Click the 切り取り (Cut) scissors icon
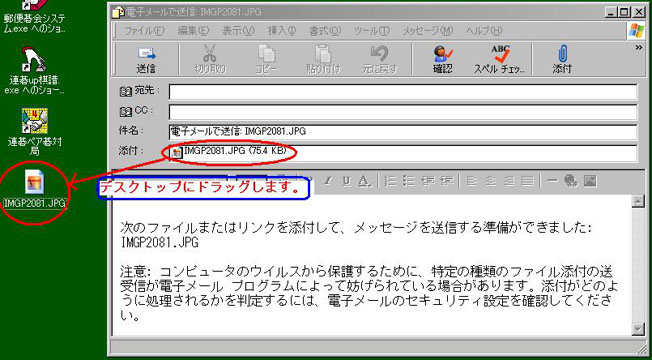 (210, 53)
